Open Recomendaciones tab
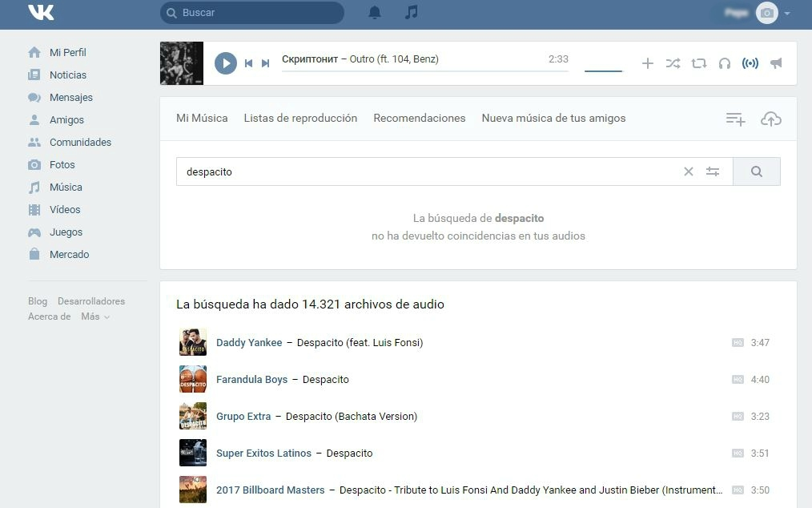Viewport: 812px width, 508px height. [420, 119]
